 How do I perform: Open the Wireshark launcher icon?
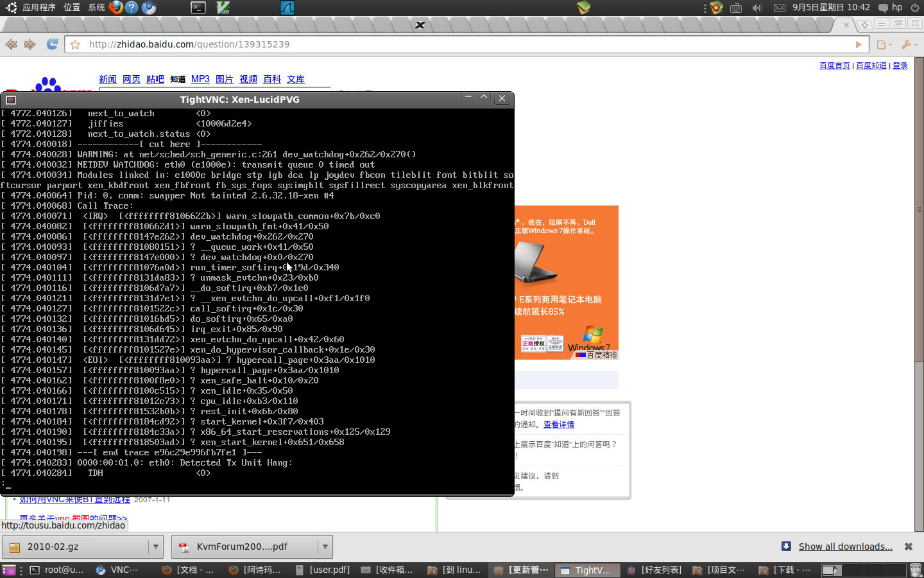point(287,8)
